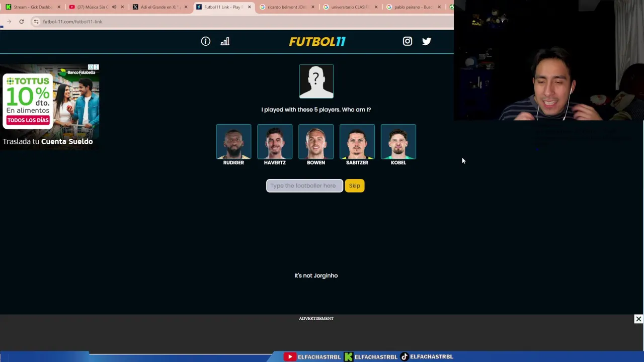644x362 pixels.
Task: Switch to pablo peirano Google tab
Action: (413, 7)
